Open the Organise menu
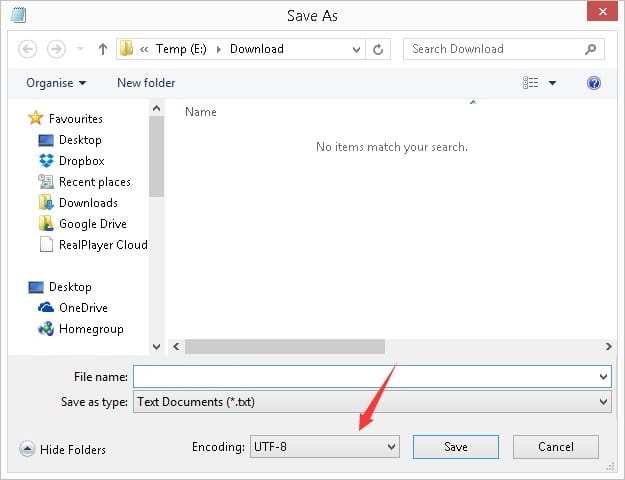This screenshot has height=480, width=625. [56, 83]
